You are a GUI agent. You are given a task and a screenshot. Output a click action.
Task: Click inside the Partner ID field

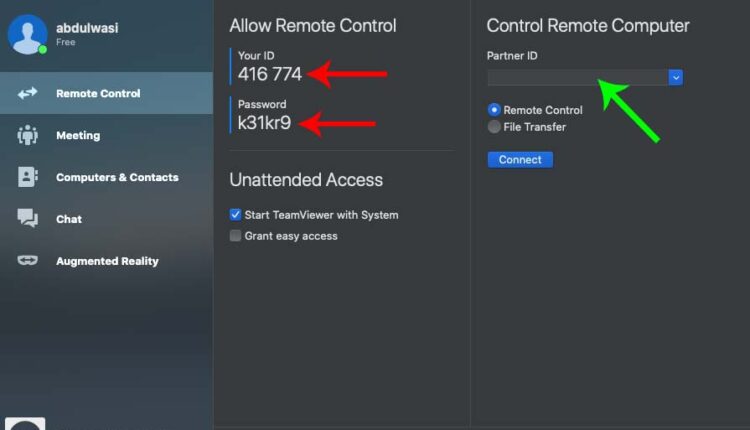[x=578, y=77]
